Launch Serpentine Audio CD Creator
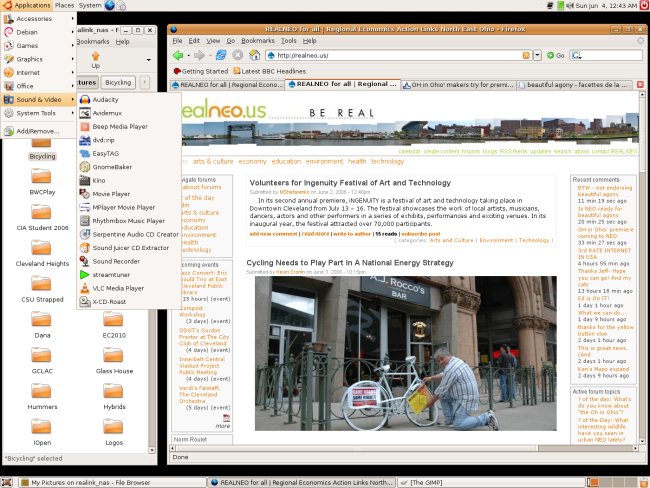Screen dimensions: 650x488 click(129, 234)
